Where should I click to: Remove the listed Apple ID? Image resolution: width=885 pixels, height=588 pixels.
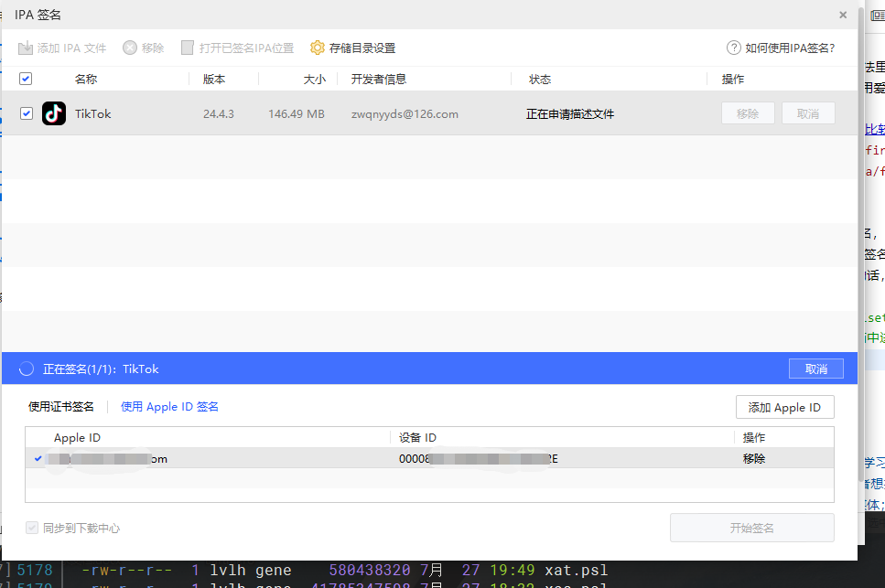click(753, 458)
